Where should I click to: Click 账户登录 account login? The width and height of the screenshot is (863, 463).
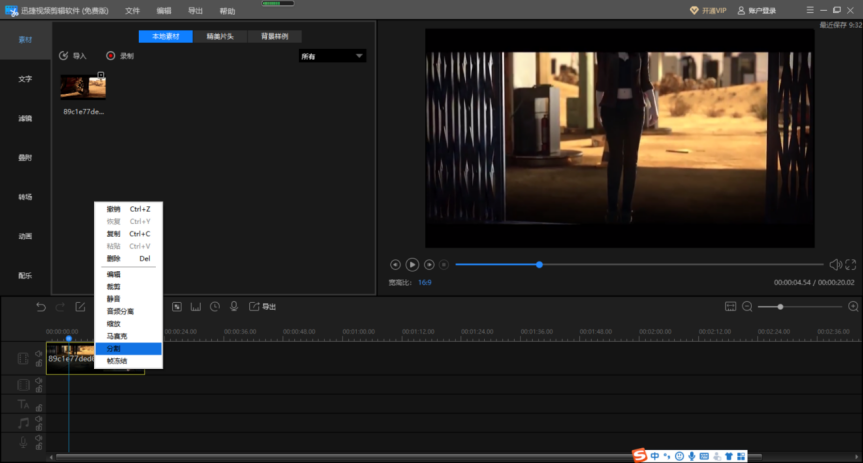(756, 10)
